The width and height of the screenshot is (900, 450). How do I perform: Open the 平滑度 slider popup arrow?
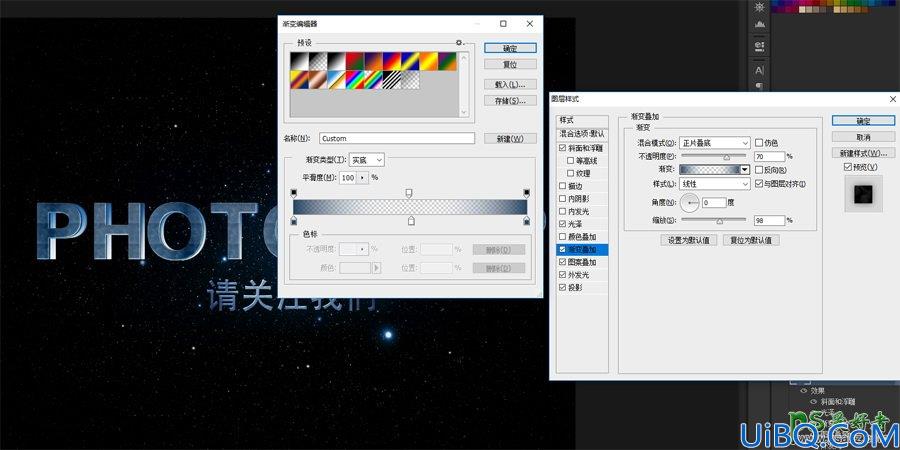click(363, 178)
